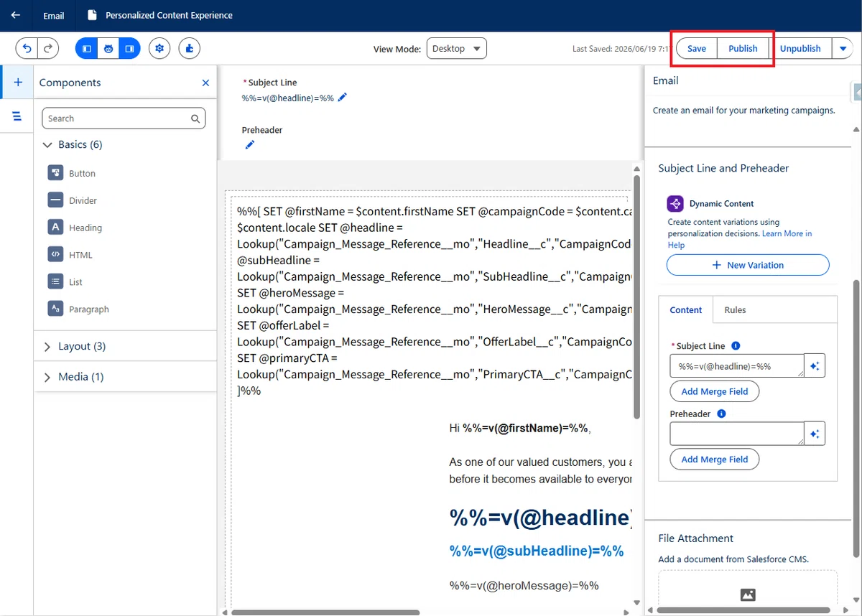Click into the Preheader text box
The height and width of the screenshot is (616, 862).
[737, 434]
